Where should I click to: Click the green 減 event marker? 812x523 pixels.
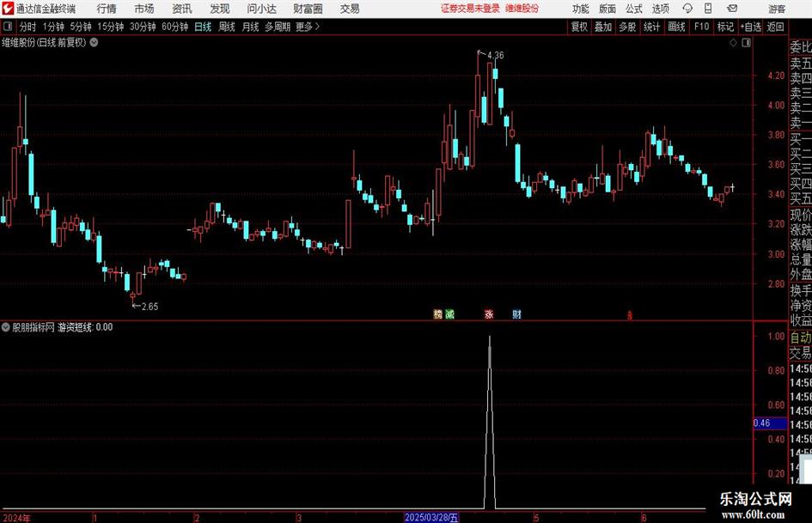click(450, 314)
